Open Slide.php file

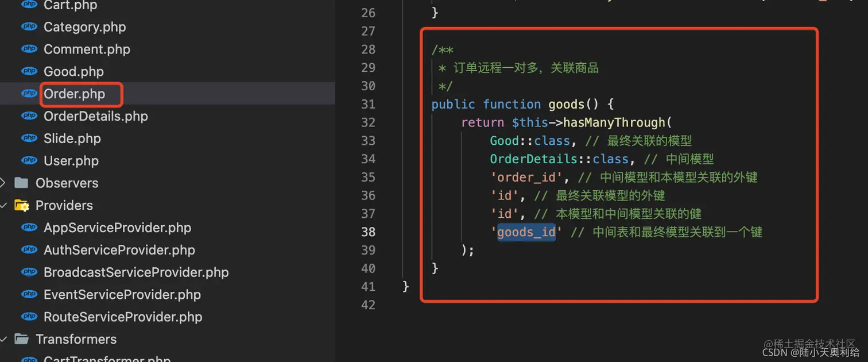coord(72,138)
